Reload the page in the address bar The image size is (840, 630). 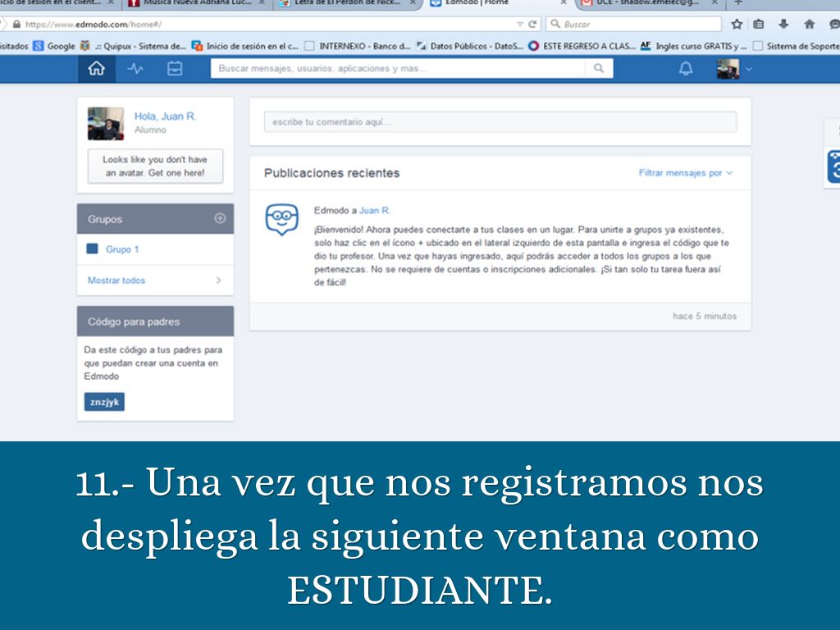[532, 24]
